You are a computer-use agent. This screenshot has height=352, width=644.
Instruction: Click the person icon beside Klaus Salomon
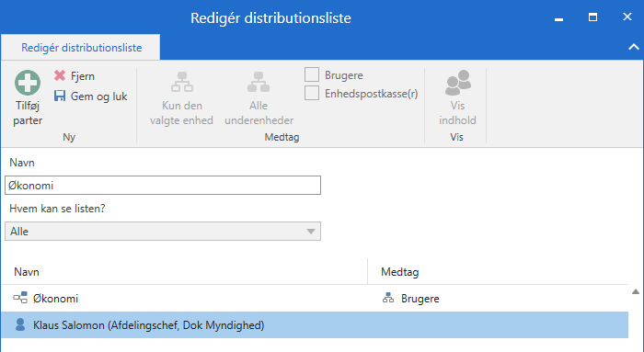(x=19, y=324)
